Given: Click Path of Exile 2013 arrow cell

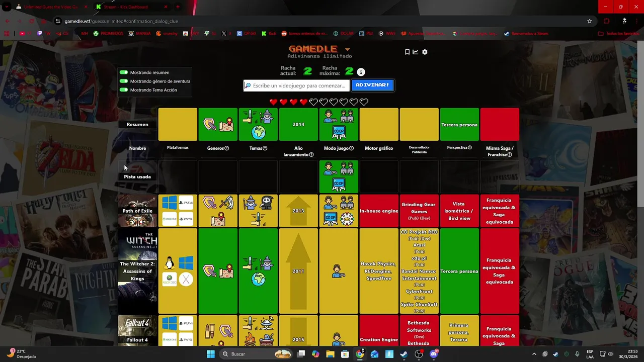Looking at the screenshot, I should point(298,211).
